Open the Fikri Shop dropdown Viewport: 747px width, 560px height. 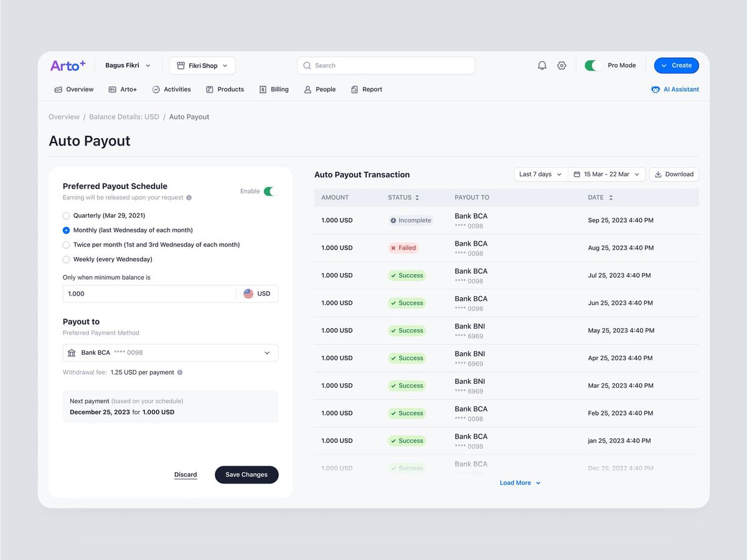click(202, 65)
